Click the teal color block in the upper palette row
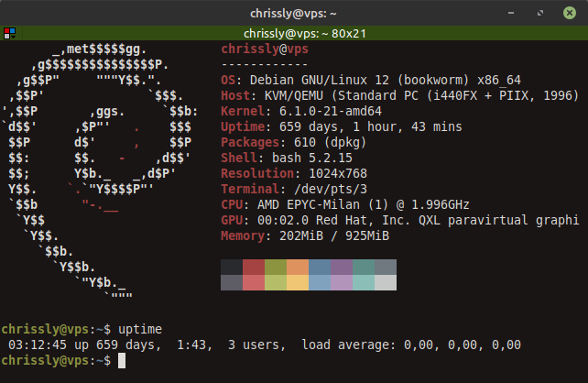 click(x=364, y=267)
